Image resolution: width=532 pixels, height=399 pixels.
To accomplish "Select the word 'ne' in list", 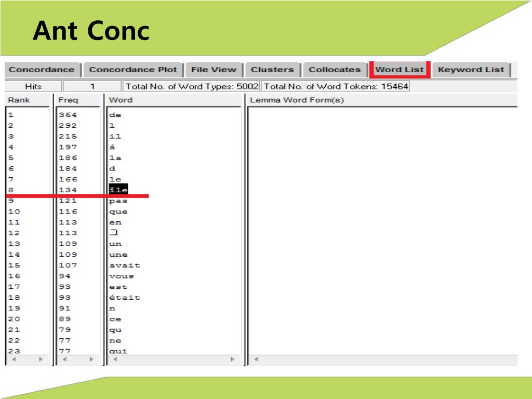I will tap(115, 341).
